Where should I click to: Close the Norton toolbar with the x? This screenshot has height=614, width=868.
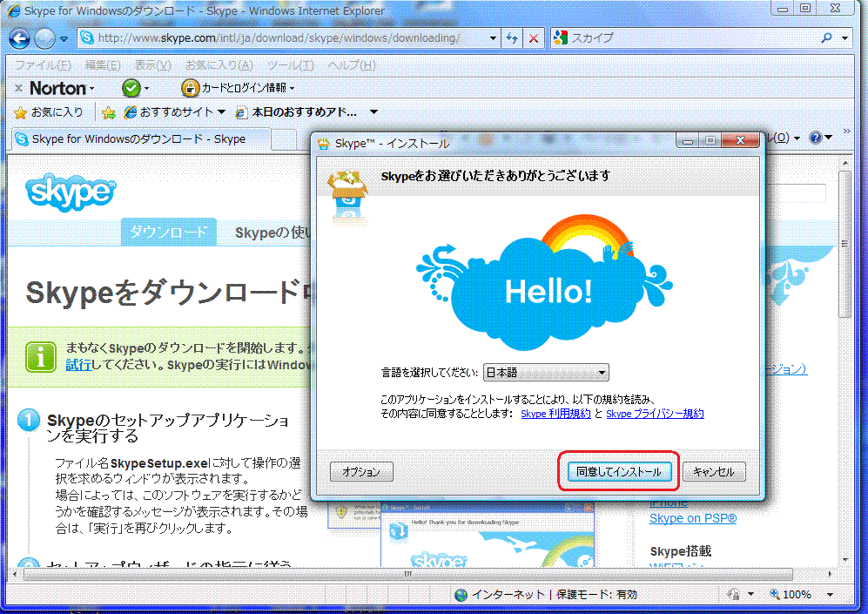point(18,88)
